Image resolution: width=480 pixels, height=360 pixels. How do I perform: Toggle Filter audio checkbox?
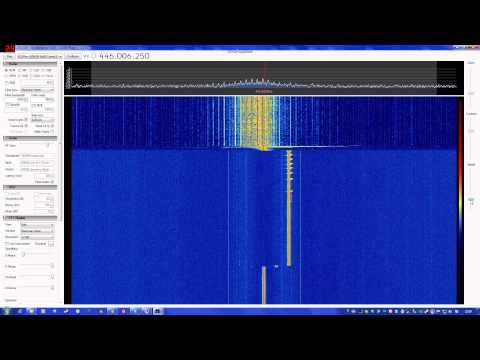pos(52,182)
